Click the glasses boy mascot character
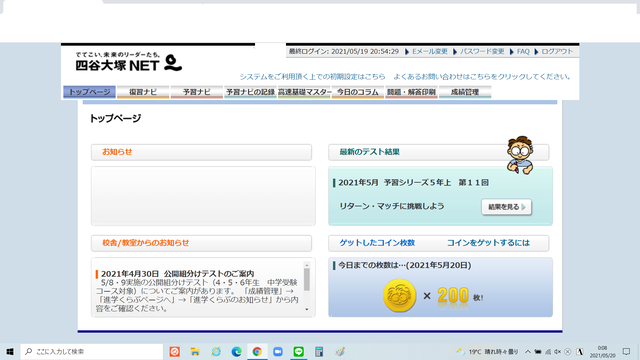640x360 pixels. tap(520, 155)
